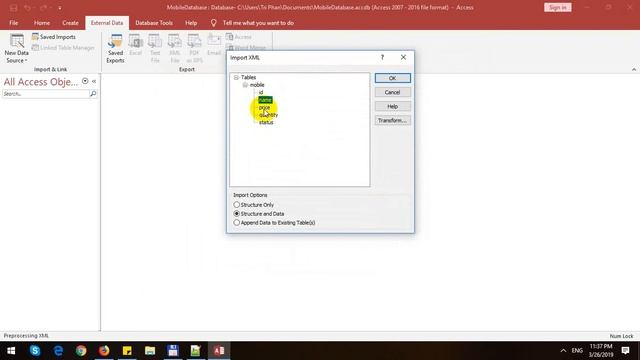The width and height of the screenshot is (640, 360).
Task: Export to Excel icon
Action: (136, 45)
